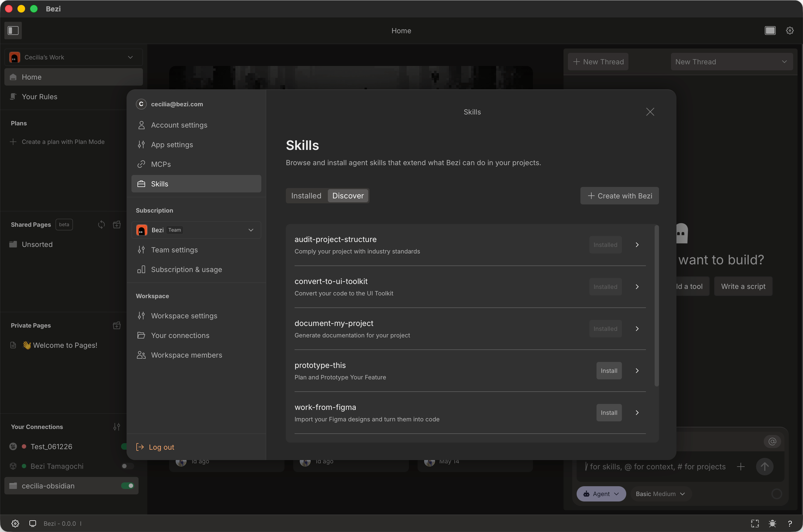Add a new Private Pages folder
Image resolution: width=803 pixels, height=532 pixels.
[x=117, y=325]
